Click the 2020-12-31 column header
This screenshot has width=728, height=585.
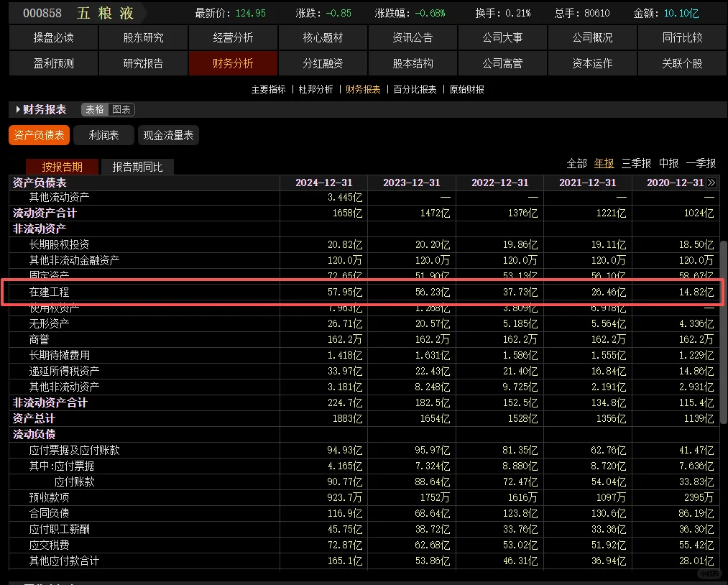676,183
